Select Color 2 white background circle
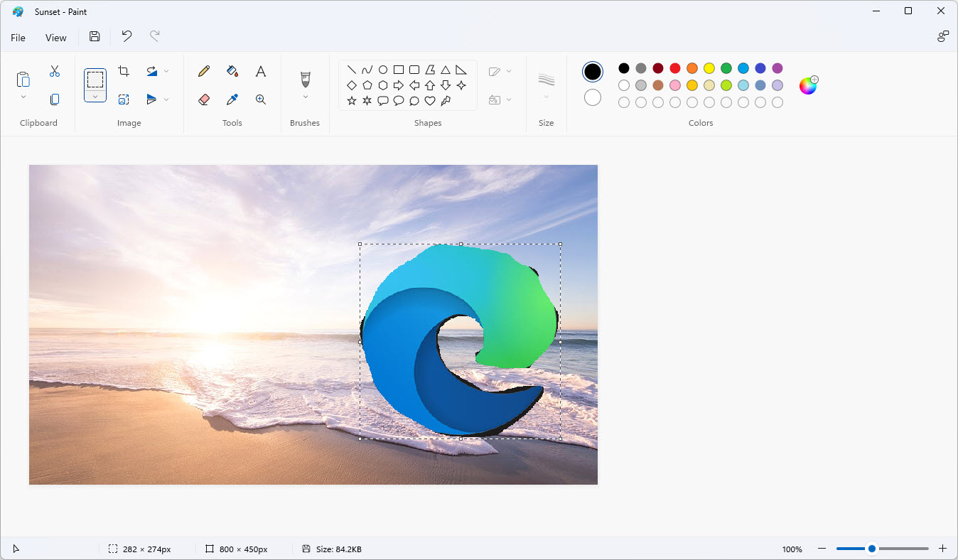 [593, 97]
